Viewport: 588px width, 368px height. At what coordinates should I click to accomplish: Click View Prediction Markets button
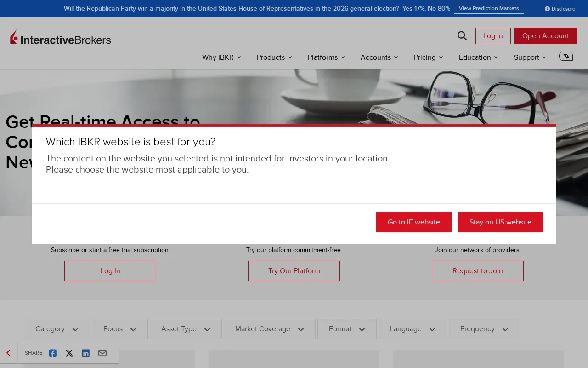coord(489,9)
